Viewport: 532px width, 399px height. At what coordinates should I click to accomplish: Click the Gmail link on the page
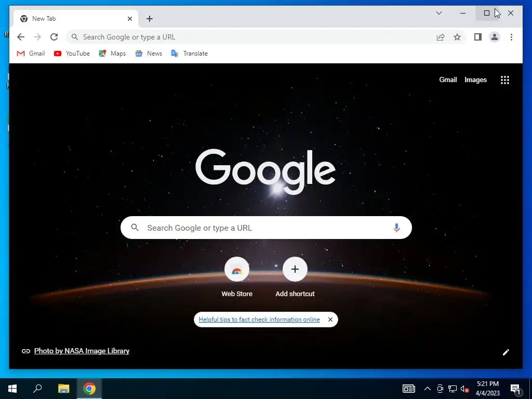[x=448, y=79]
